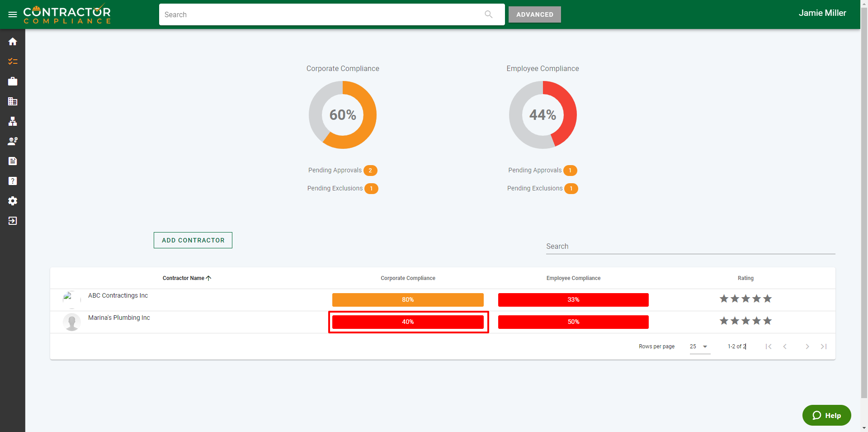Click Marina's Plumbing 40% corporate compliance bar
Screen dimensions: 868x432
[x=408, y=322]
